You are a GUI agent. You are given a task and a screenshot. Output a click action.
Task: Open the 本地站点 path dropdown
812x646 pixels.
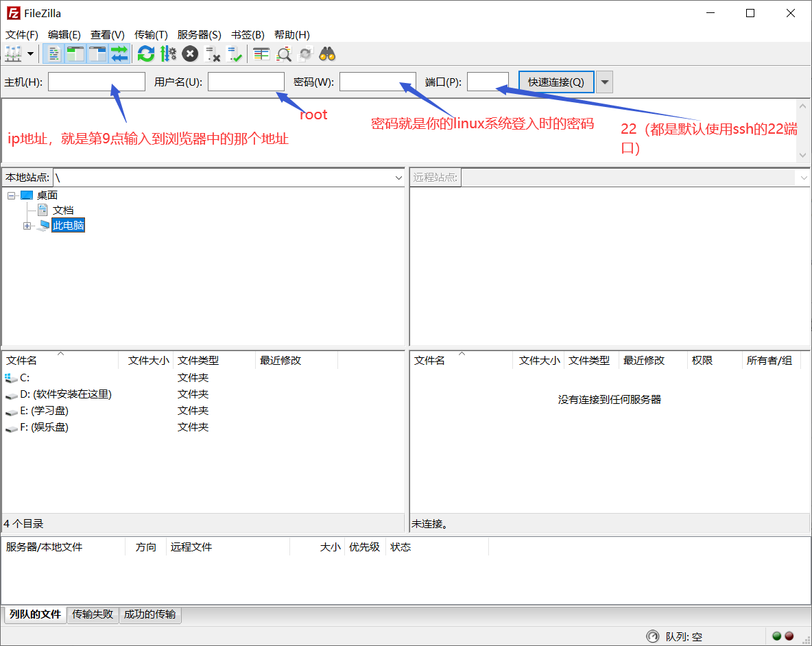(398, 178)
